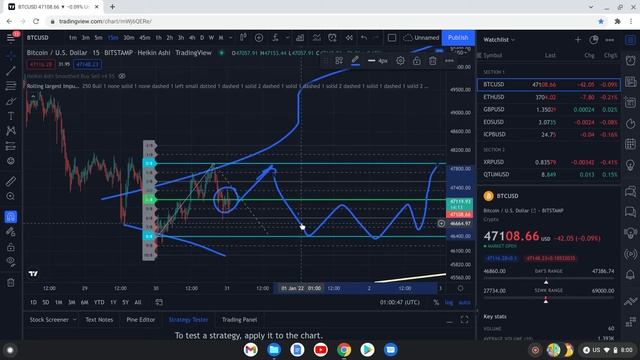The width and height of the screenshot is (640, 360).
Task: Select the brush drawing tool
Action: click(x=11, y=101)
